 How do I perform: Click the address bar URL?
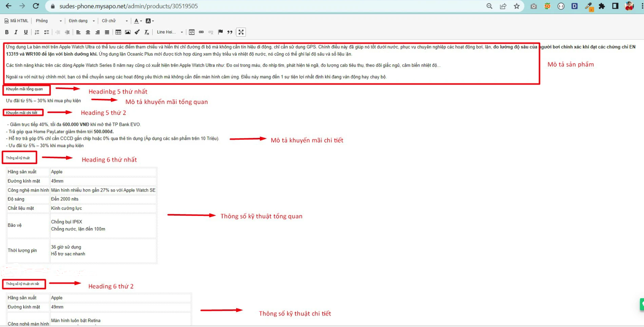128,6
